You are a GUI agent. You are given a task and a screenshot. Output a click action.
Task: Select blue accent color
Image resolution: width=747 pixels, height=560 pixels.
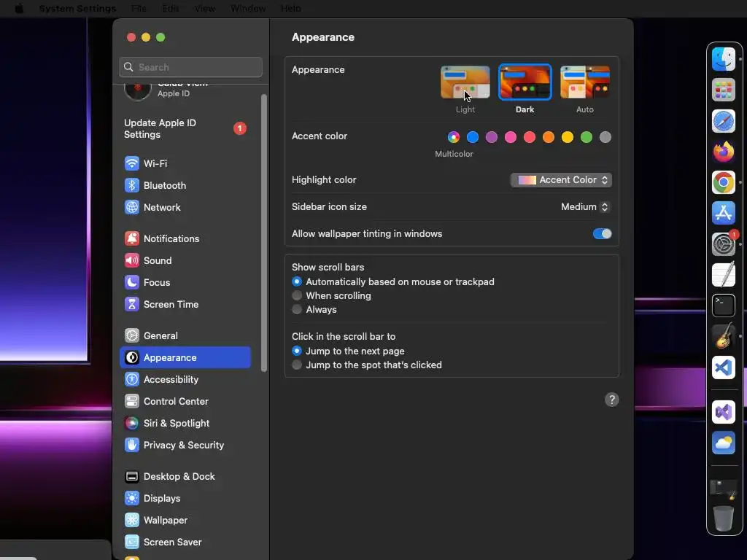473,137
